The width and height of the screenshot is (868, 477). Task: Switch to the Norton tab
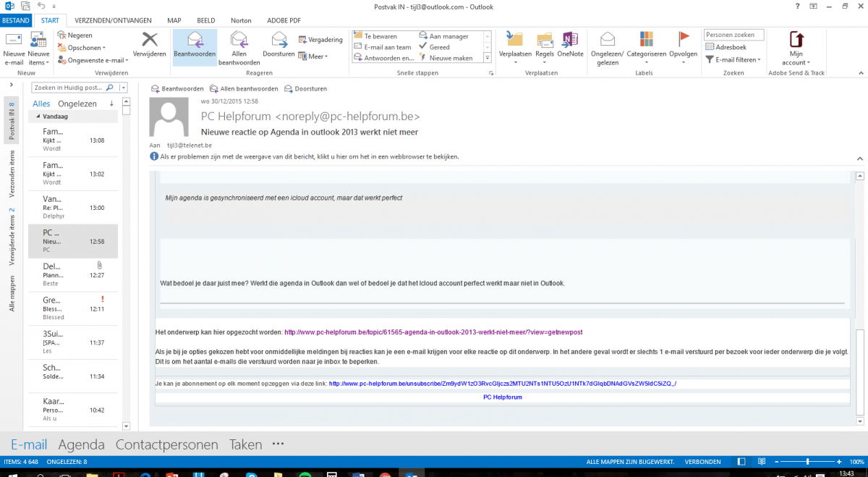pyautogui.click(x=241, y=20)
